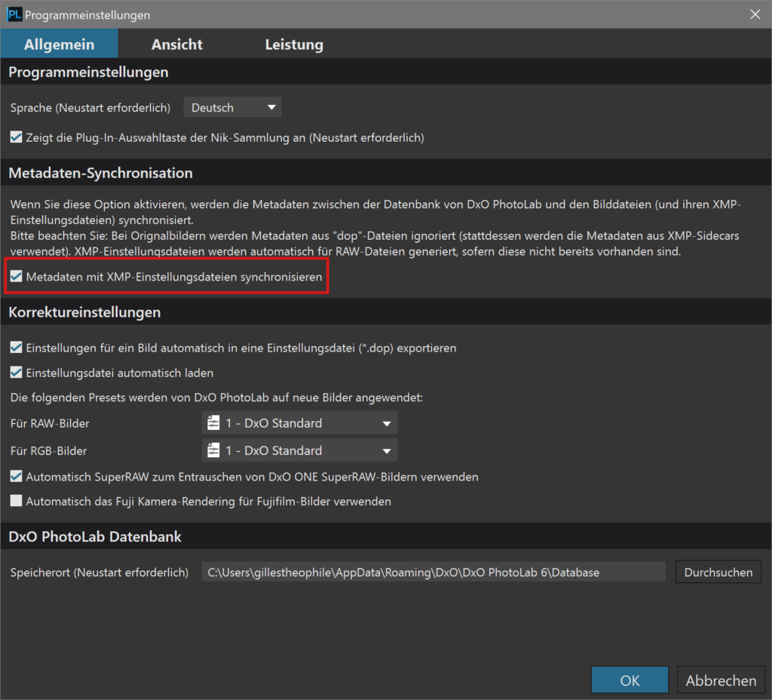
Task: Click the preset icon in RGB-Bilder dropdown
Action: (213, 450)
